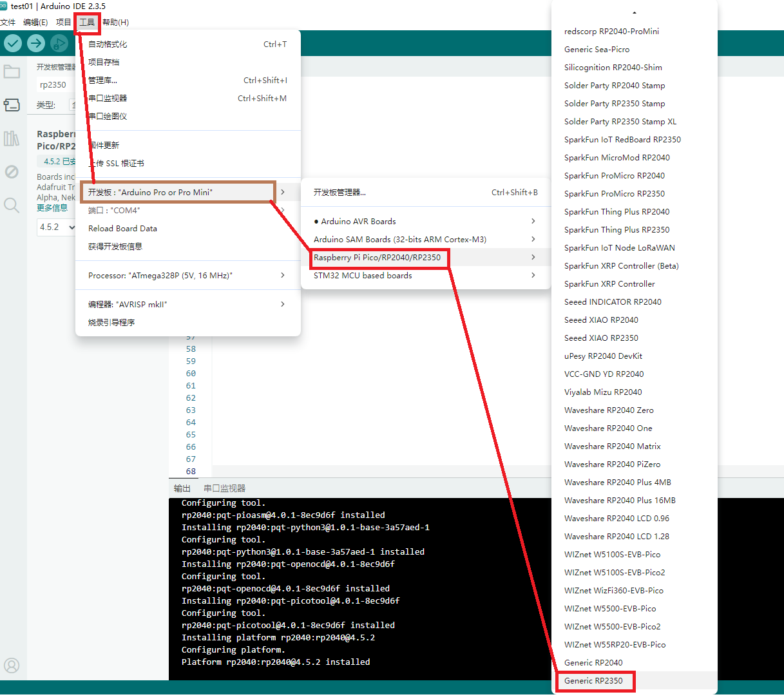The width and height of the screenshot is (784, 699).
Task: Choose Waveshare RP2040 Plus 16MB board
Action: (635, 500)
